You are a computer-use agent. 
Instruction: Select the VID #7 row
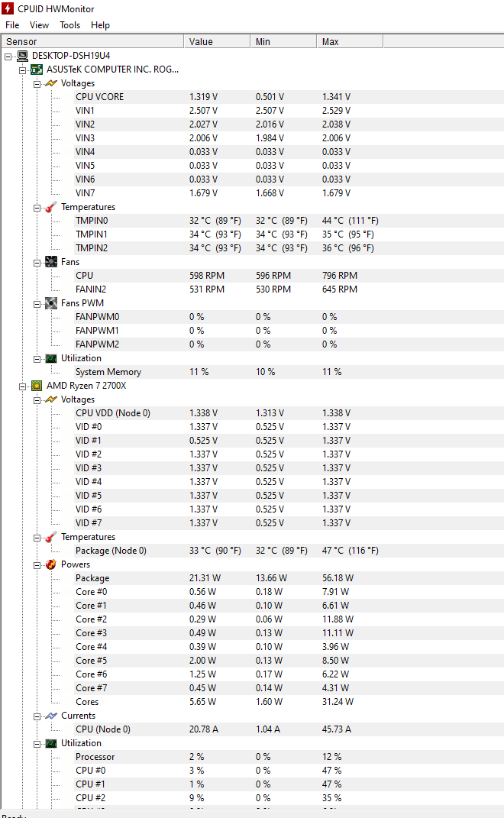coord(289,523)
